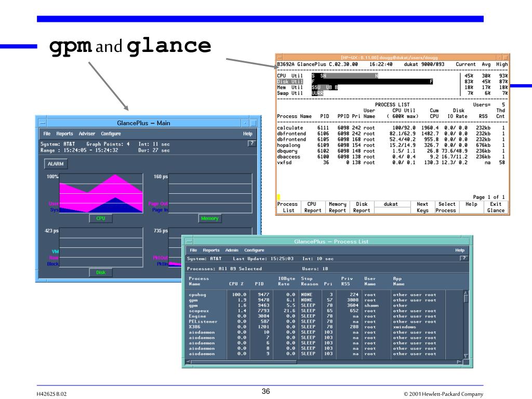The height and width of the screenshot is (399, 532).
Task: Click the ALARM button
Action: (56, 164)
